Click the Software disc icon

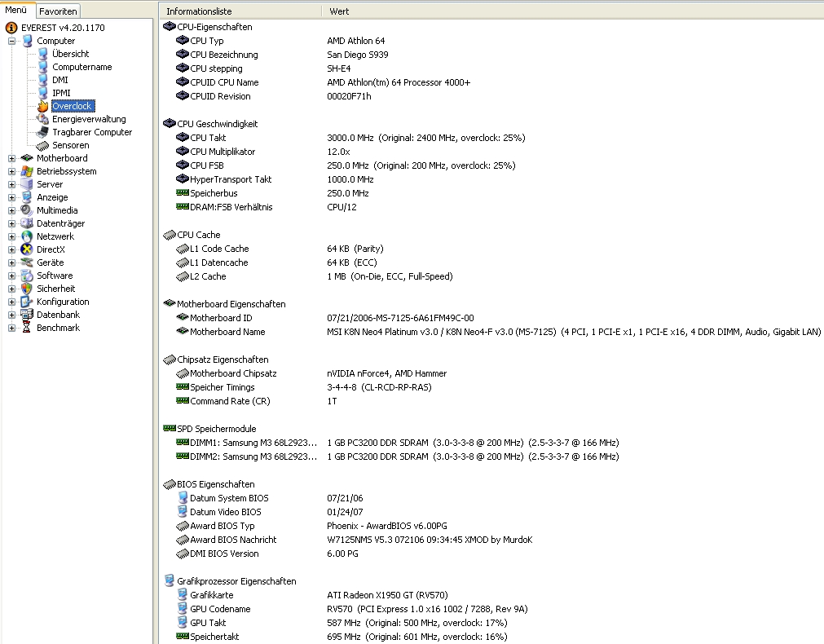point(27,276)
